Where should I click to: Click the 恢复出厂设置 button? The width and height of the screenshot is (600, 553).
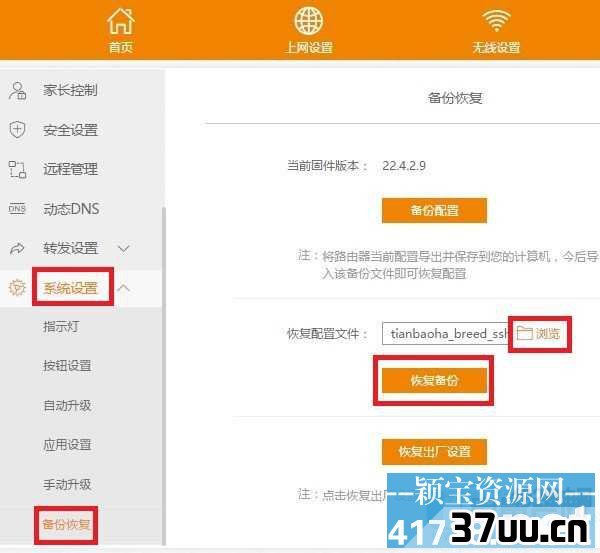tap(434, 452)
